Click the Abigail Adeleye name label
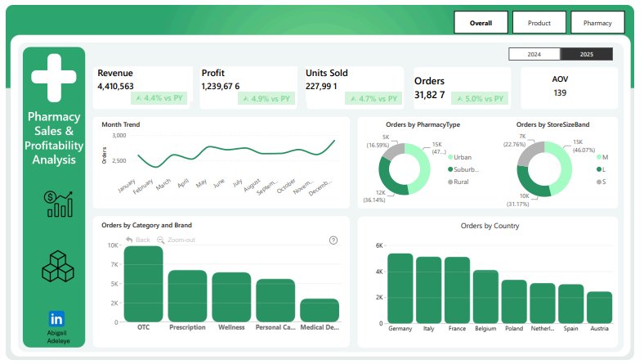 pyautogui.click(x=58, y=337)
